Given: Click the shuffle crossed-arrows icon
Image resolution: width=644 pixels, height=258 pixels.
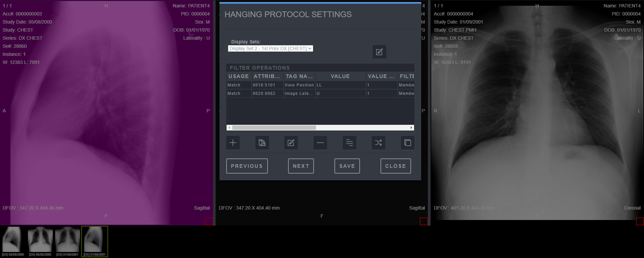Looking at the screenshot, I should click(378, 143).
